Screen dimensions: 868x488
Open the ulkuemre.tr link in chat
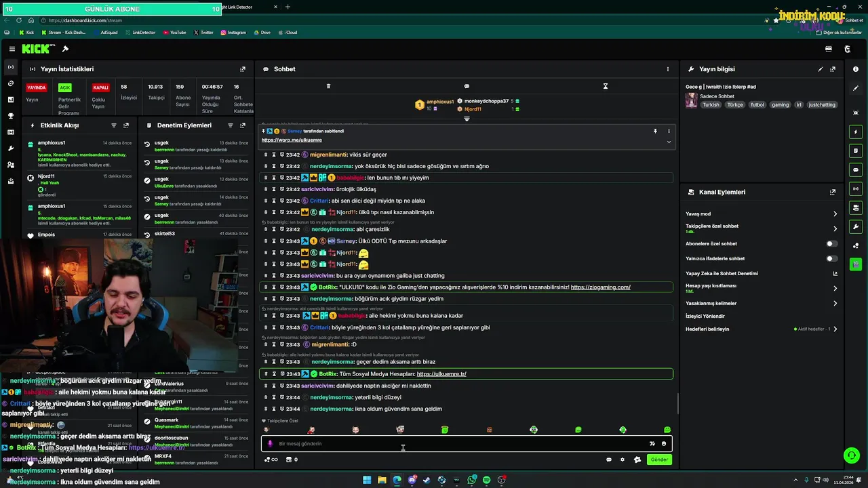441,374
